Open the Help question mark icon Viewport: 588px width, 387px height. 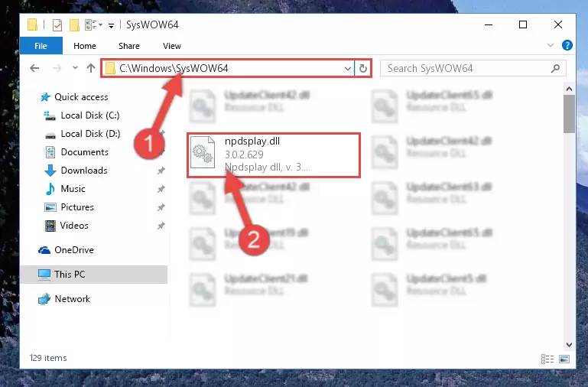567,45
